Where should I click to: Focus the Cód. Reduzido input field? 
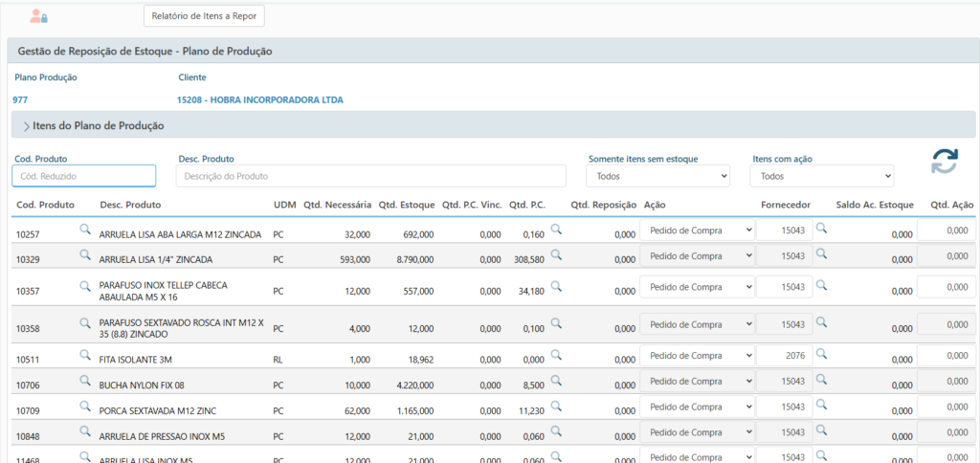point(84,176)
